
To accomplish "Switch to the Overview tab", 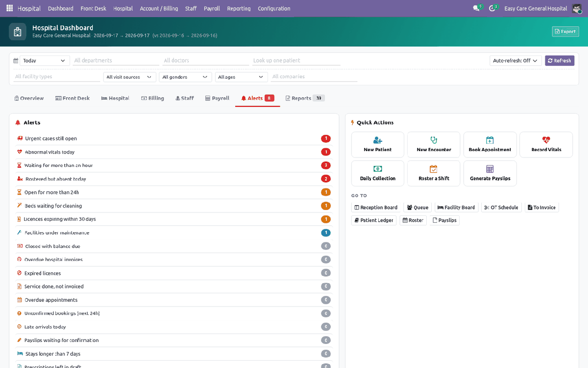I will pyautogui.click(x=29, y=98).
